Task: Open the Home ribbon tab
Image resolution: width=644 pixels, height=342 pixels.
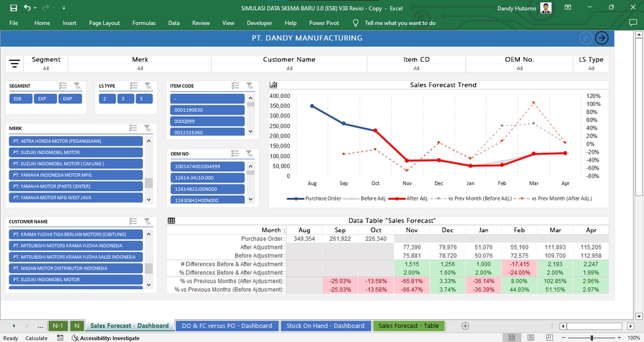Action: coord(42,23)
